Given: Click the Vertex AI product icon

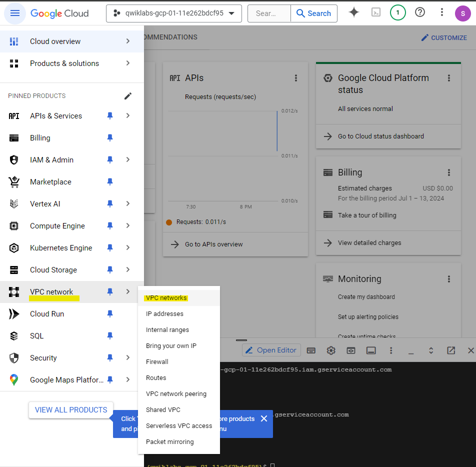Looking at the screenshot, I should (14, 203).
